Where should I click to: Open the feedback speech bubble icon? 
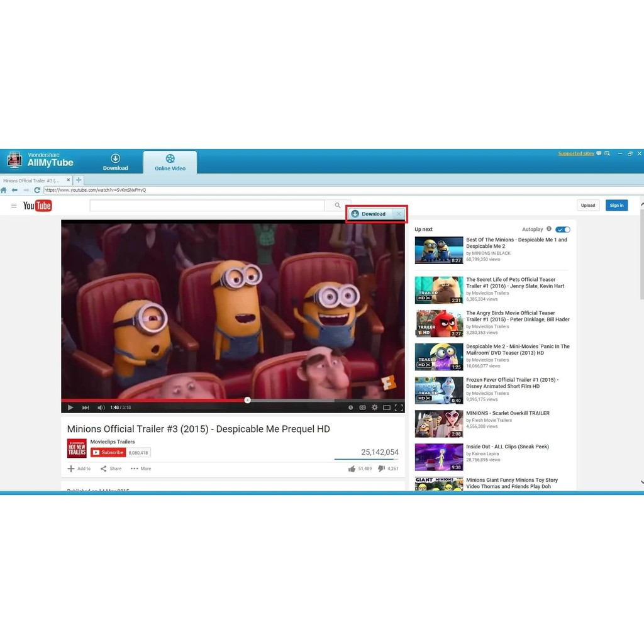coord(599,153)
